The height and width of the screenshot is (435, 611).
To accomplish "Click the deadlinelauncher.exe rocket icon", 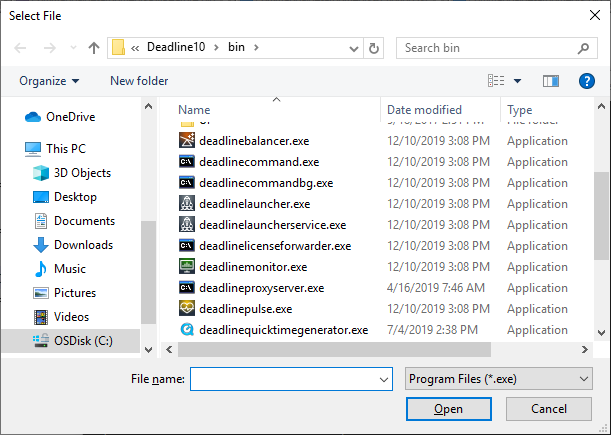I will (x=187, y=203).
